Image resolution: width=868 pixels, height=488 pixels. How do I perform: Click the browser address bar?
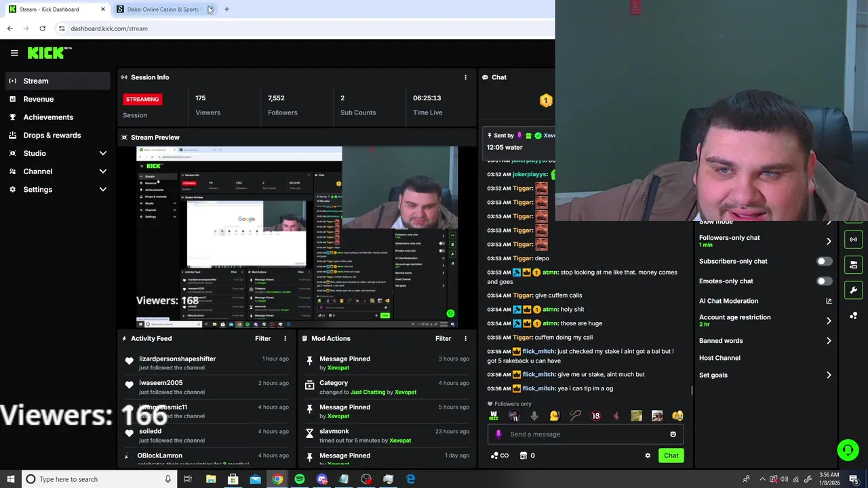click(x=305, y=28)
